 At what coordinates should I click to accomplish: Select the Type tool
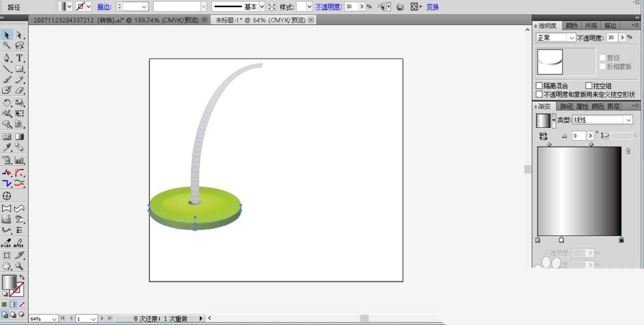19,58
